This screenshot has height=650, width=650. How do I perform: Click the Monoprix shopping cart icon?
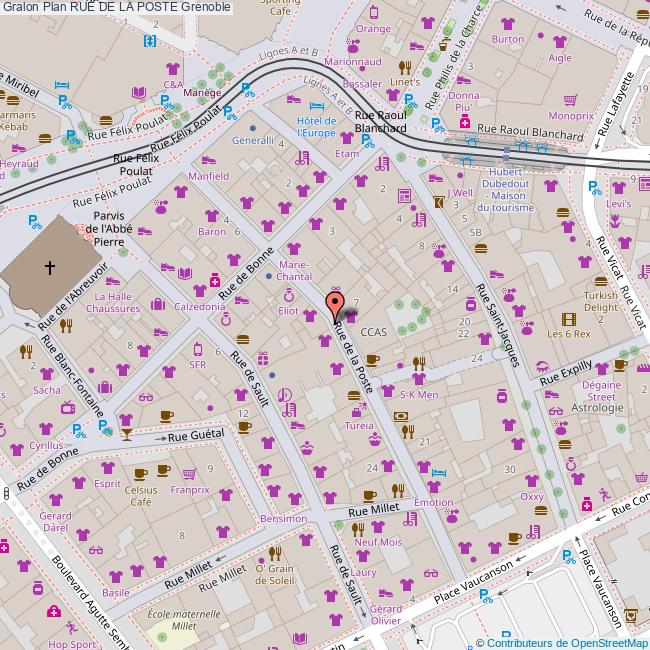click(x=570, y=100)
